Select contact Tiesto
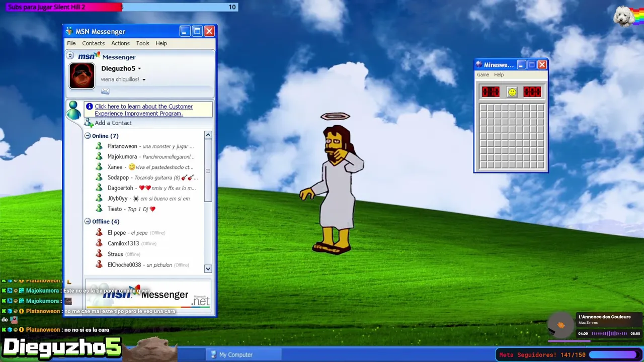 tap(115, 209)
